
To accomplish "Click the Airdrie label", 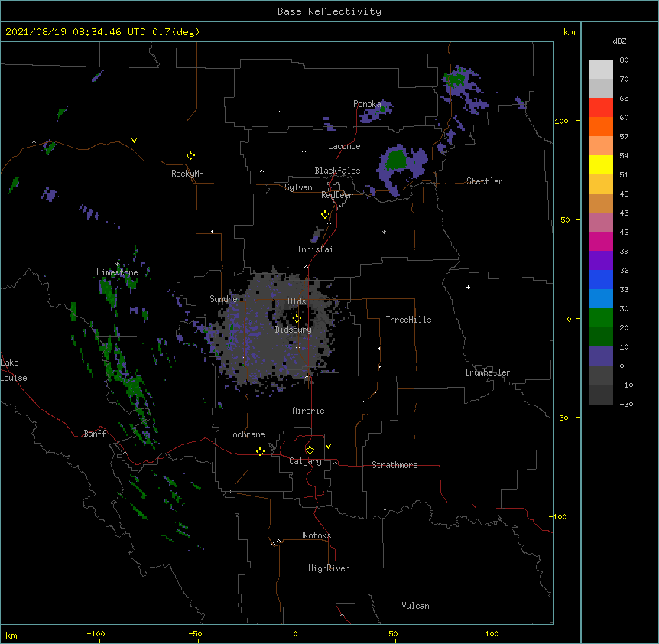I will pyautogui.click(x=309, y=411).
